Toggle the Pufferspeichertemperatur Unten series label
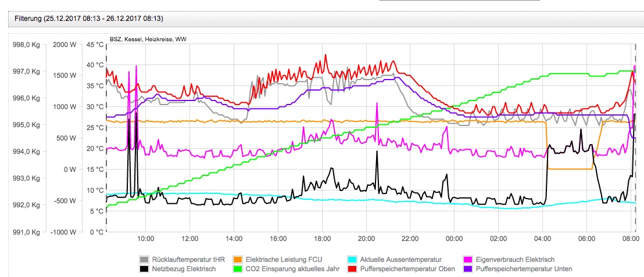The width and height of the screenshot is (644, 277). tap(524, 269)
